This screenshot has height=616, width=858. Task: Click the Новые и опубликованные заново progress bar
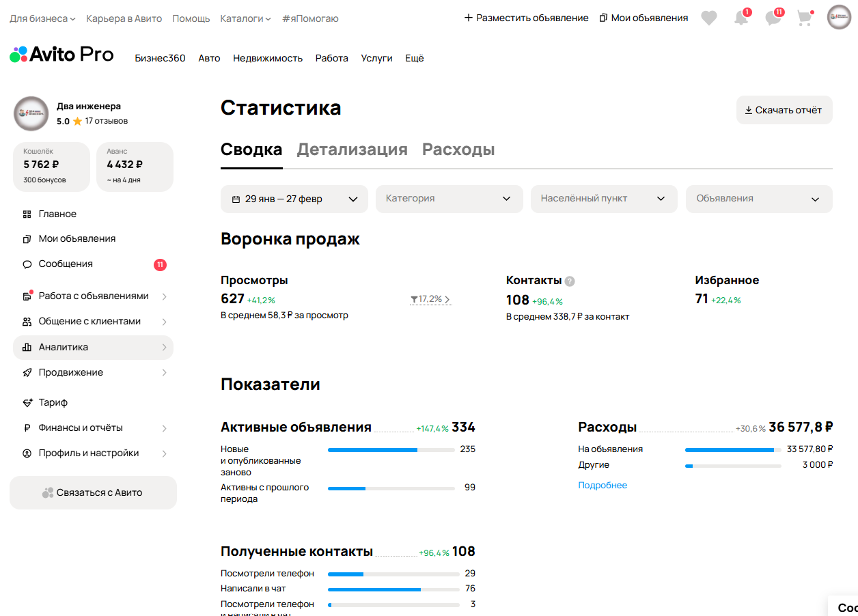pos(391,450)
